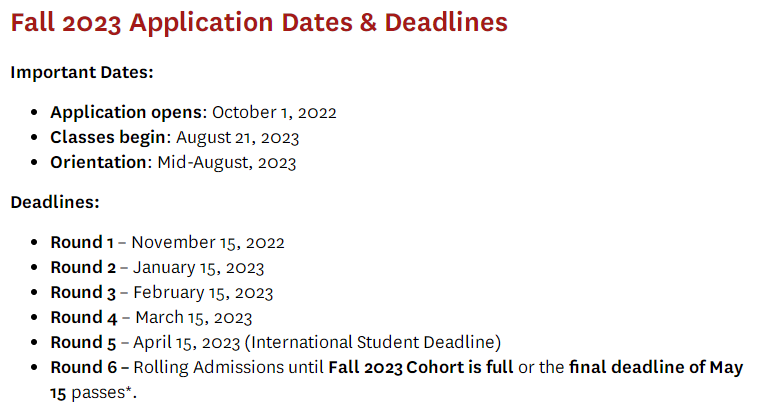Image resolution: width=769 pixels, height=403 pixels.
Task: Click the August 21, 2023 date
Action: click(237, 137)
